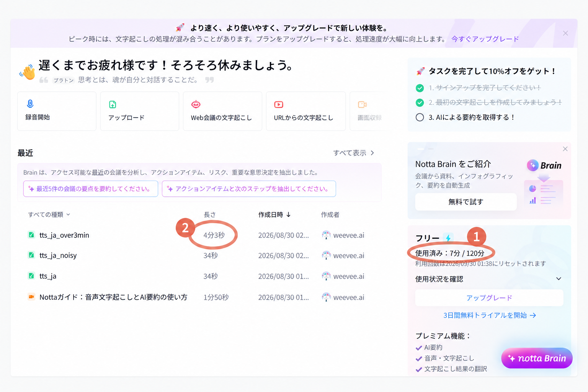Open the すべての種類 type filter dropdown
The width and height of the screenshot is (588, 392).
[x=49, y=214]
